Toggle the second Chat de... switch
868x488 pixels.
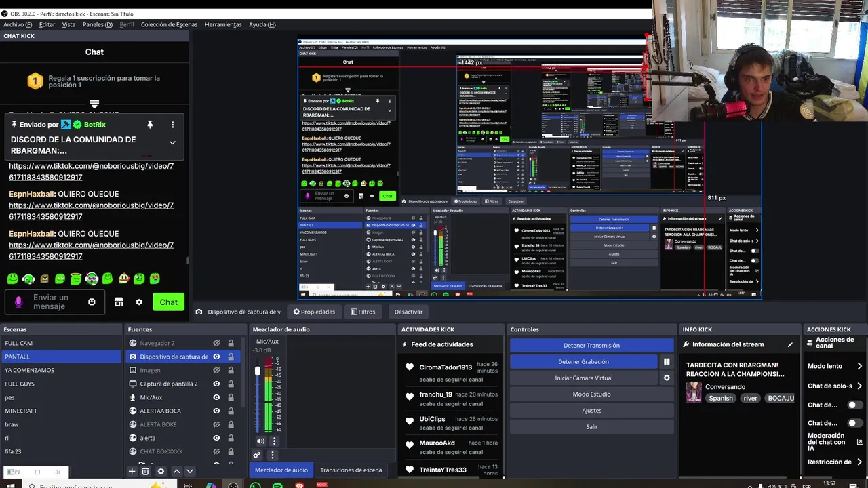(x=856, y=423)
